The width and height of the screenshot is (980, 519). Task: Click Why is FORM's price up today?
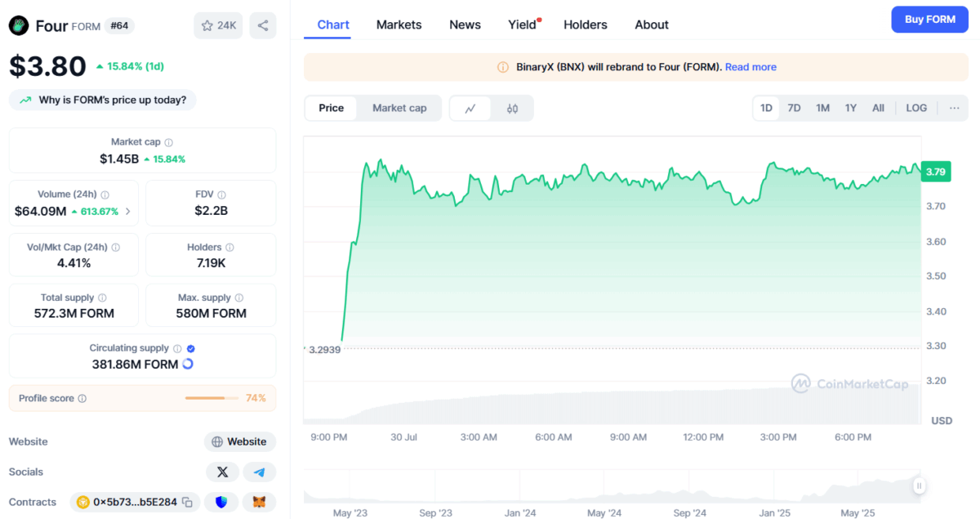(x=103, y=100)
